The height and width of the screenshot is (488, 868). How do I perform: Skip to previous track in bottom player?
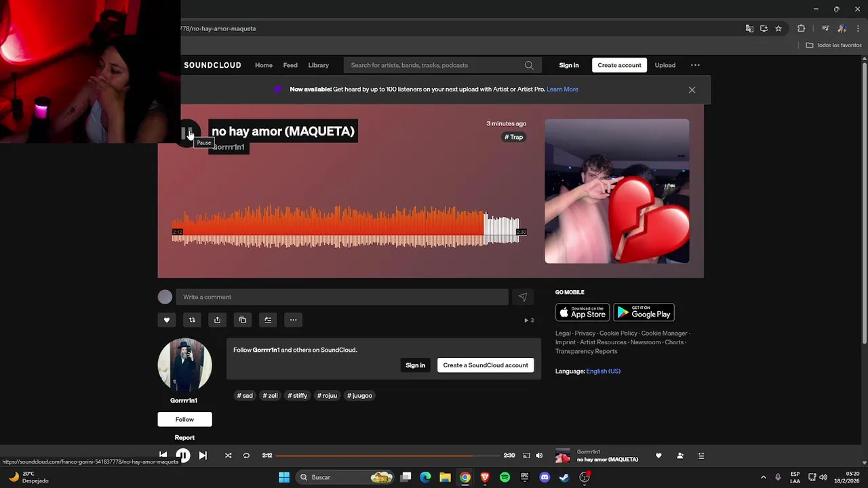[163, 455]
